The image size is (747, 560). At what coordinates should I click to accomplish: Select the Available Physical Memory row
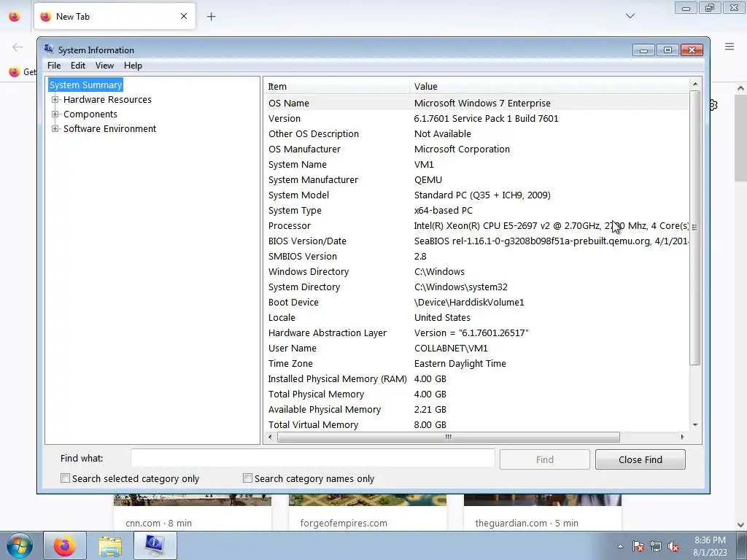pyautogui.click(x=476, y=410)
